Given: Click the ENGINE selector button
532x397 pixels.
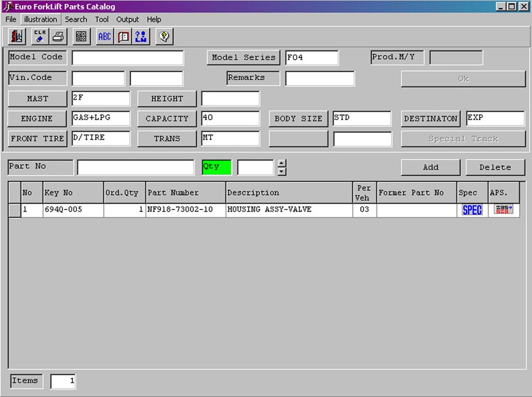Looking at the screenshot, I should tap(37, 119).
